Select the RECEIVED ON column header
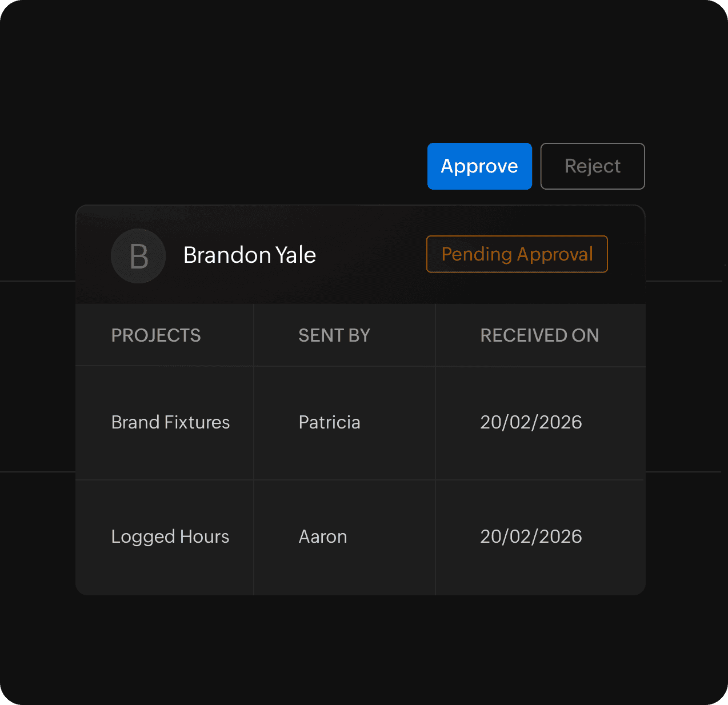Image resolution: width=728 pixels, height=705 pixels. [539, 335]
